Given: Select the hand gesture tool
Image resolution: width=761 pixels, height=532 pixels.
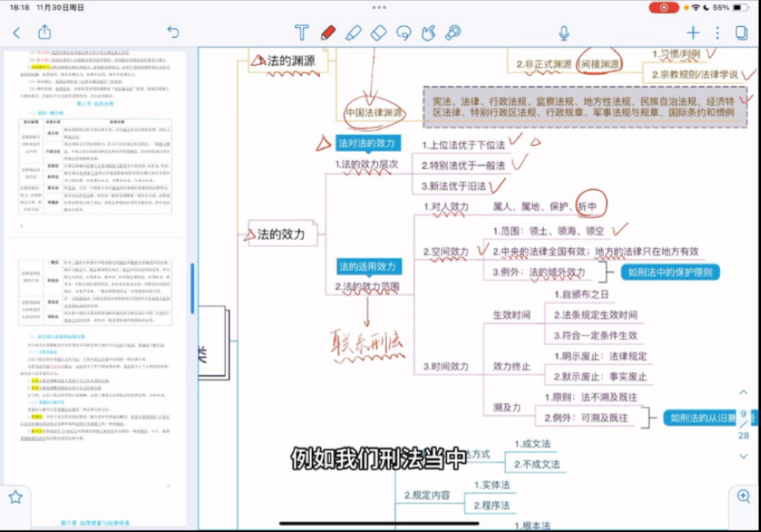Looking at the screenshot, I should 429,32.
